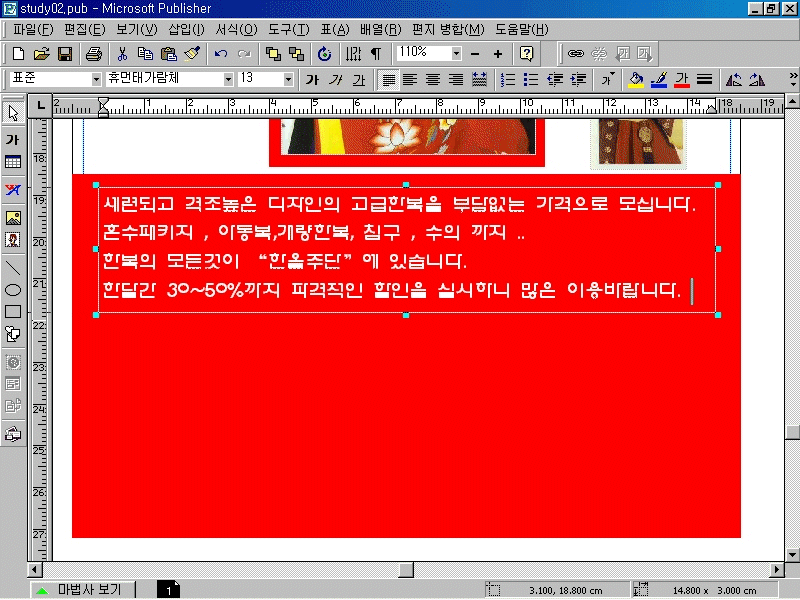This screenshot has width=800, height=600.
Task: Open the 편집(E) menu
Action: click(85, 30)
